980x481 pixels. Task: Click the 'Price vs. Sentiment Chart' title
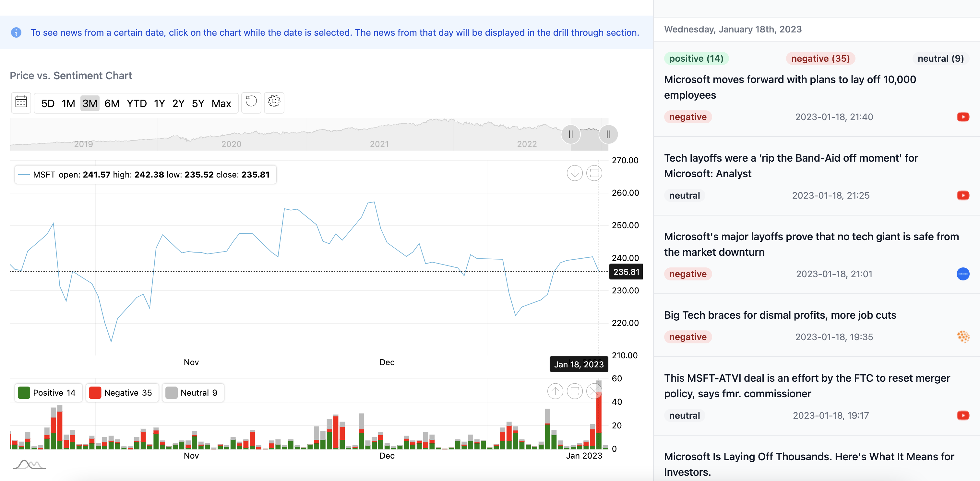(71, 76)
